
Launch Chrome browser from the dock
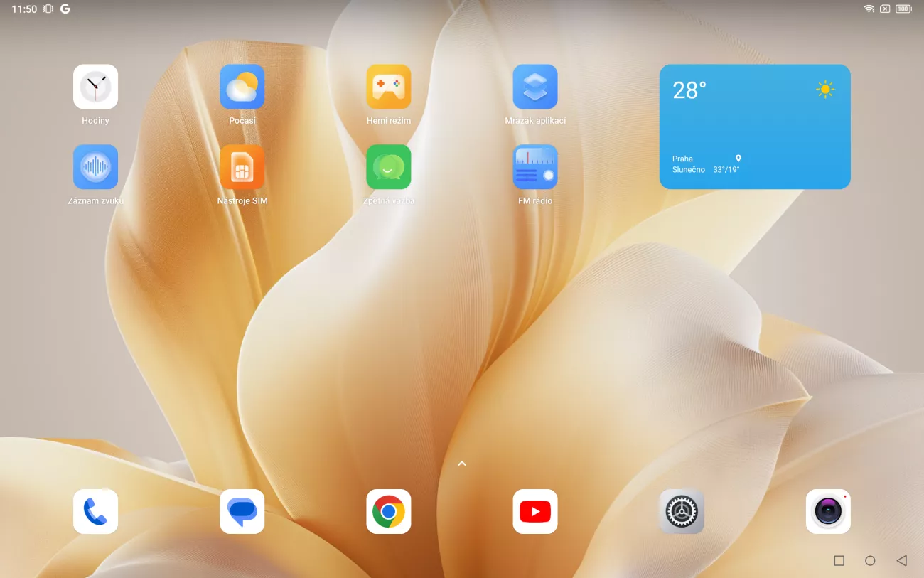click(388, 511)
